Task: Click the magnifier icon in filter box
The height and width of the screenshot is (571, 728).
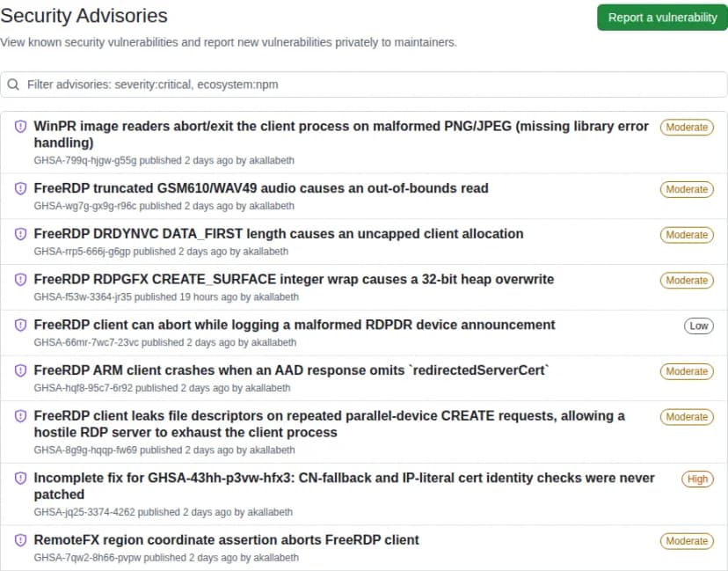Action: point(13,84)
